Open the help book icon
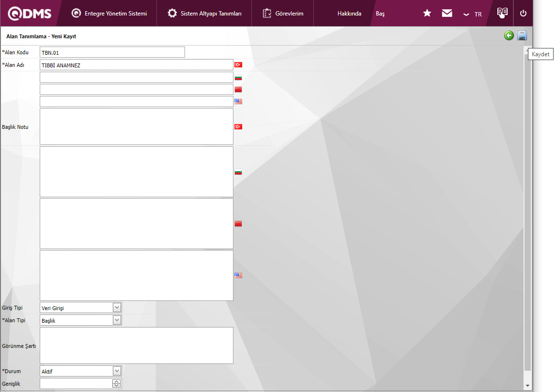 502,13
